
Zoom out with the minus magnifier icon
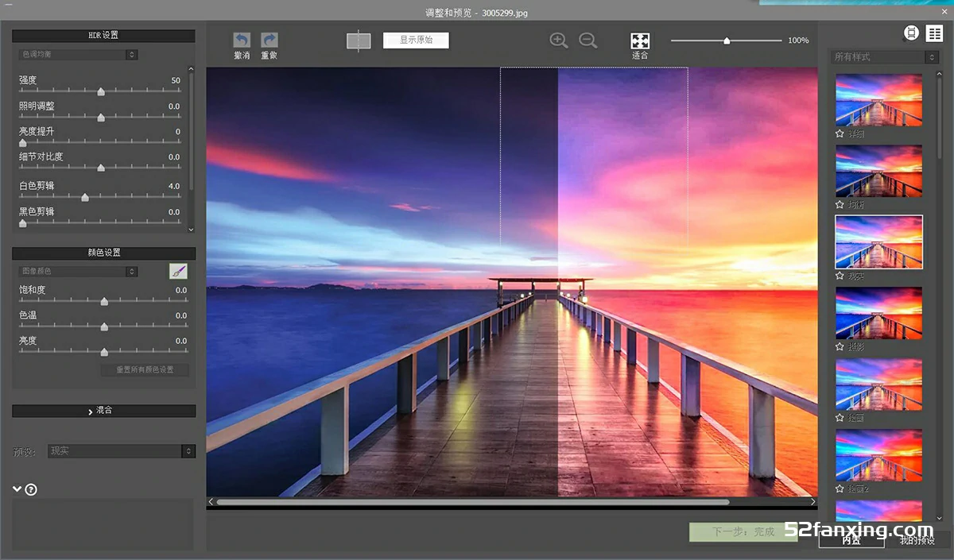tap(588, 41)
